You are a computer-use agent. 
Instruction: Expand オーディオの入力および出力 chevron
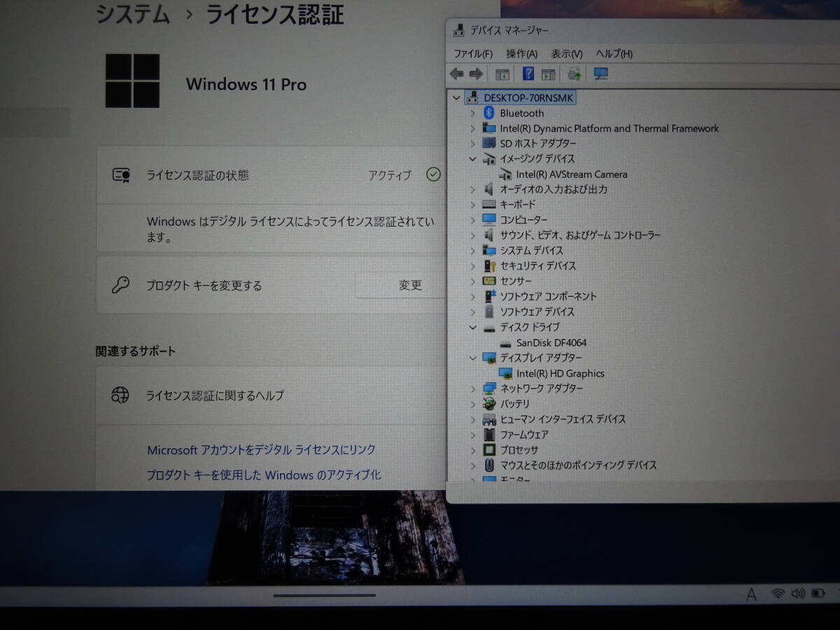[472, 190]
